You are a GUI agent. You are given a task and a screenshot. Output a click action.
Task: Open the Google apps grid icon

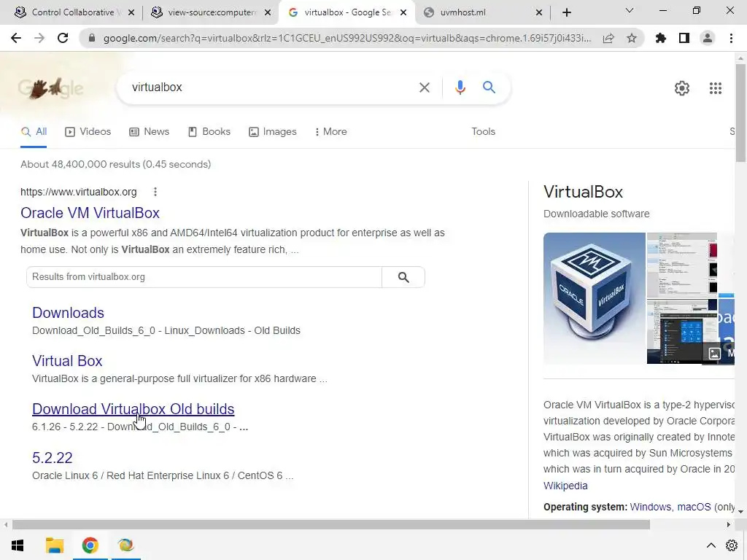(715, 88)
